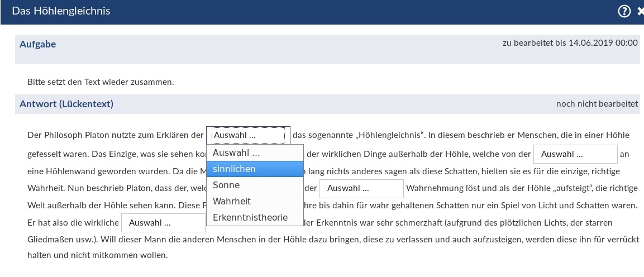
Task: Open the dropdown following 'welche von der'
Action: [575, 154]
